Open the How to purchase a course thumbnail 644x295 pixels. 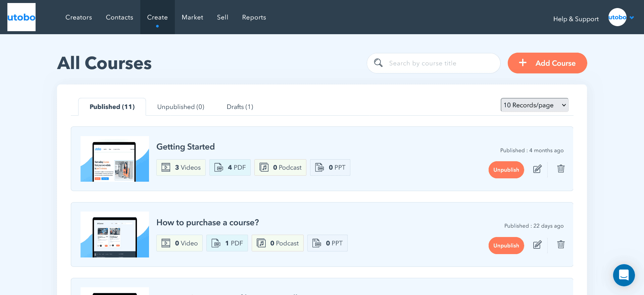pos(115,234)
